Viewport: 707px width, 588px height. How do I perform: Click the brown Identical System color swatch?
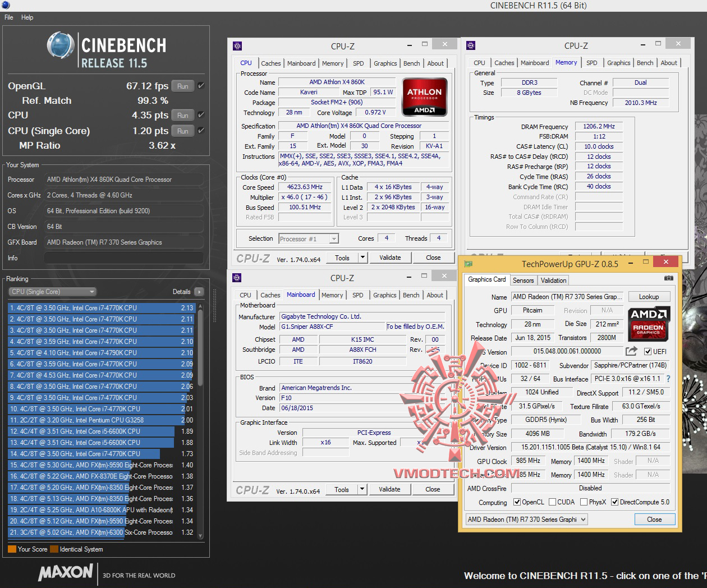54,549
